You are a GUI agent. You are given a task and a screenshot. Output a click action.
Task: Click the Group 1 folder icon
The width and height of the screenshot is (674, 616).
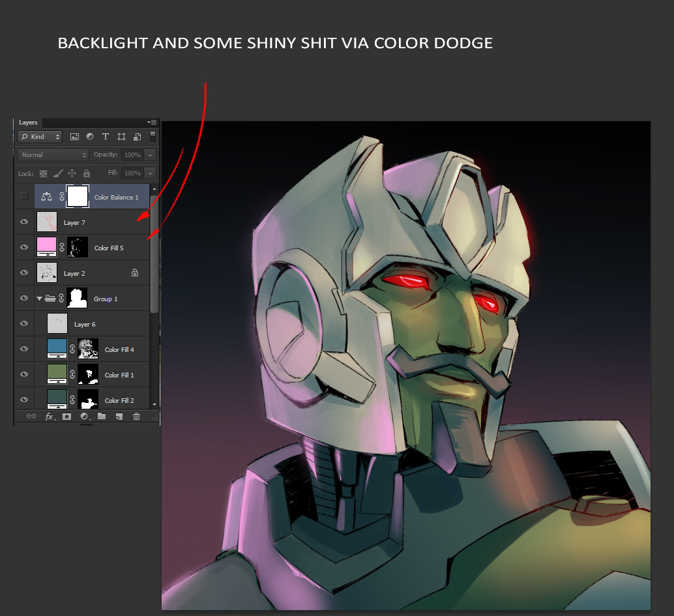50,298
